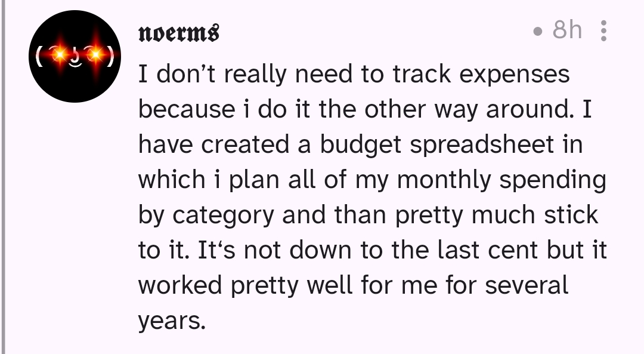Click the right glowing eye in the avatar
Screen dimensions: 644x354
tap(94, 56)
